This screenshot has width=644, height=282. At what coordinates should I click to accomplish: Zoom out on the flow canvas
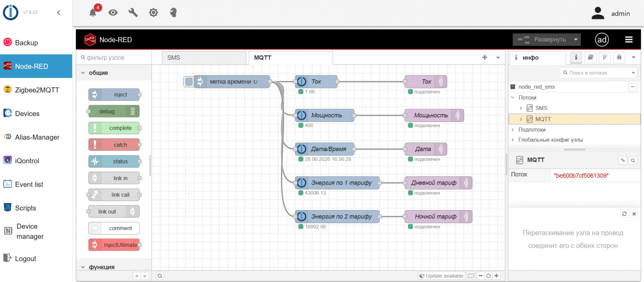(x=481, y=276)
